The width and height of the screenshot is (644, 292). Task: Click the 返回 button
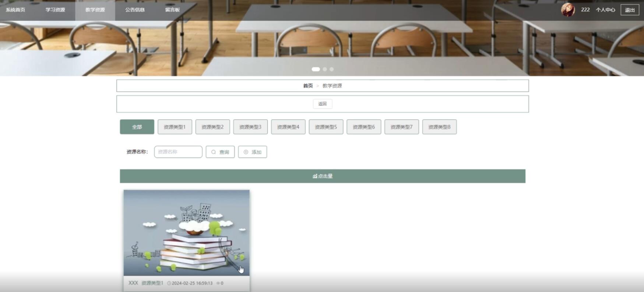pos(323,104)
